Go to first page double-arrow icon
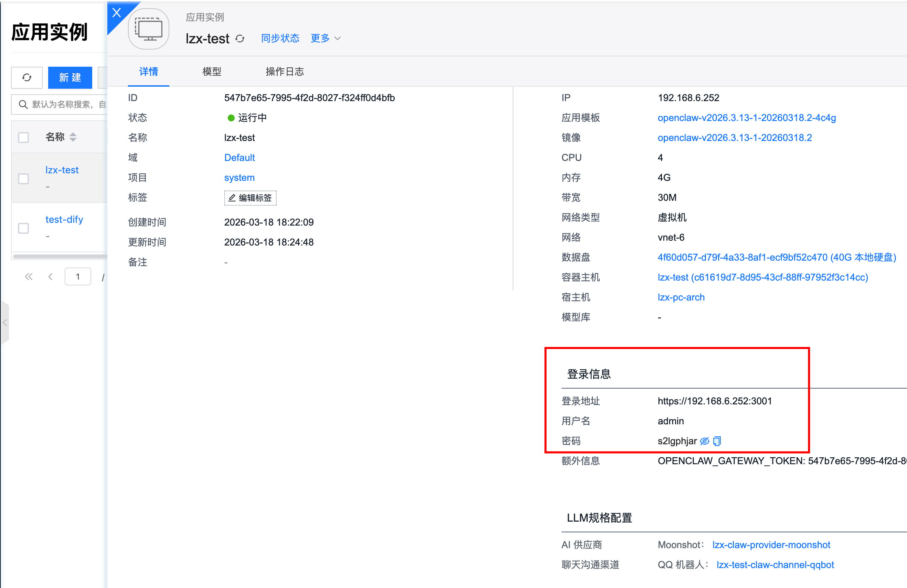907x588 pixels. (x=29, y=276)
